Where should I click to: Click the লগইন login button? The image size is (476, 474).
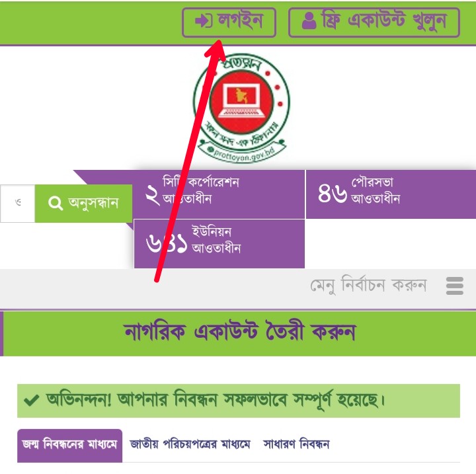[229, 22]
